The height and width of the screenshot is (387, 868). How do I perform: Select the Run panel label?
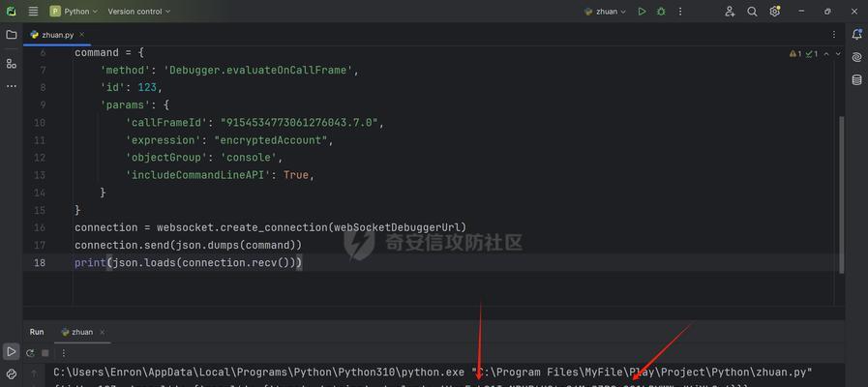pyautogui.click(x=37, y=332)
